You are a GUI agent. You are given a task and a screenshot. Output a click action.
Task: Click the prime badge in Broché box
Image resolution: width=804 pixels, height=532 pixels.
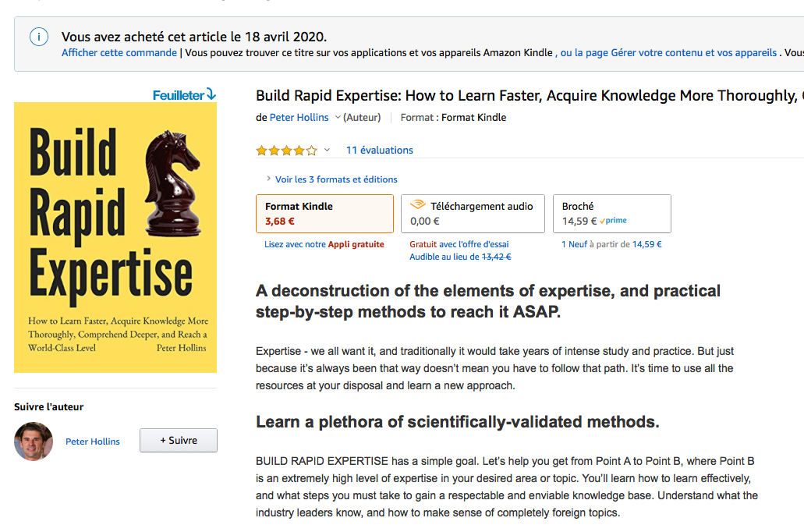(613, 221)
